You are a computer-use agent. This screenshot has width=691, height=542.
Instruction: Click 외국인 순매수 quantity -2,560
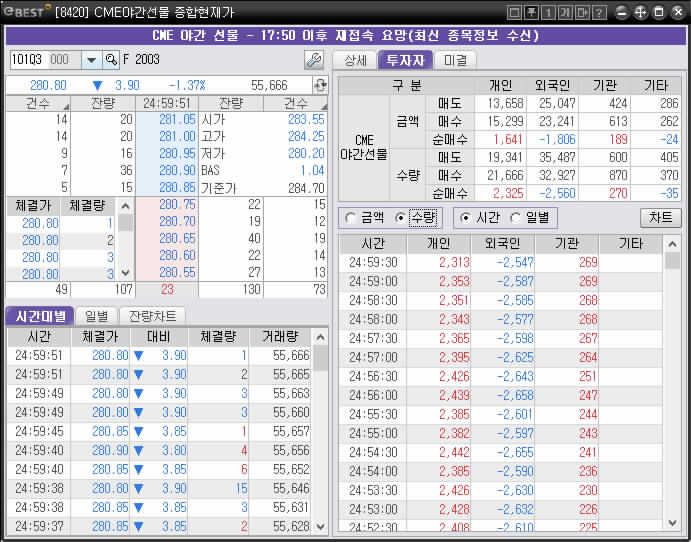[557, 193]
